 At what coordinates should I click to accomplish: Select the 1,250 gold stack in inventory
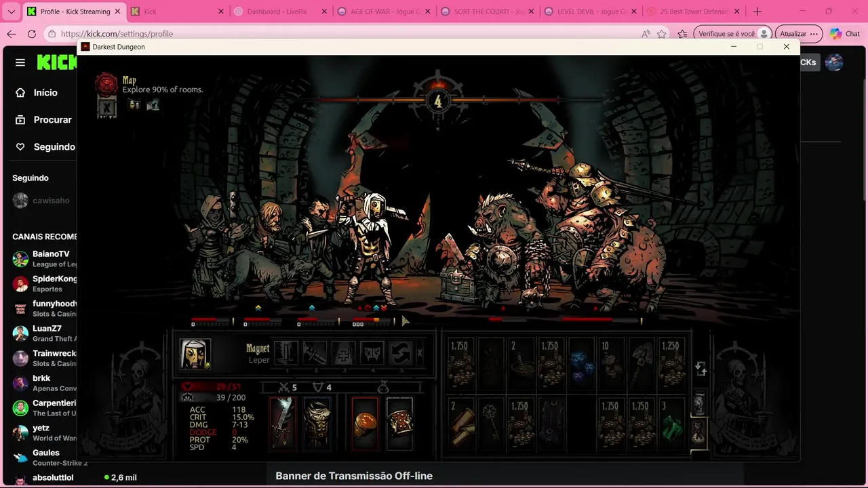pos(671,364)
